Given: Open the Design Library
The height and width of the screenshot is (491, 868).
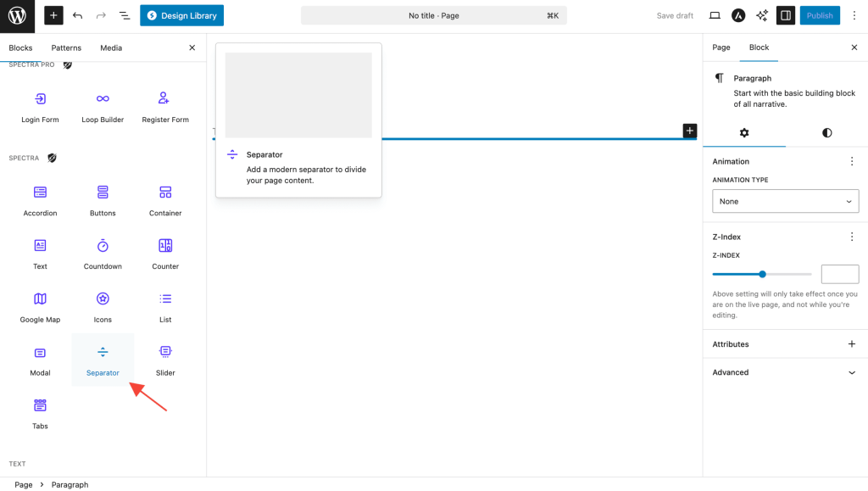Looking at the screenshot, I should click(181, 15).
